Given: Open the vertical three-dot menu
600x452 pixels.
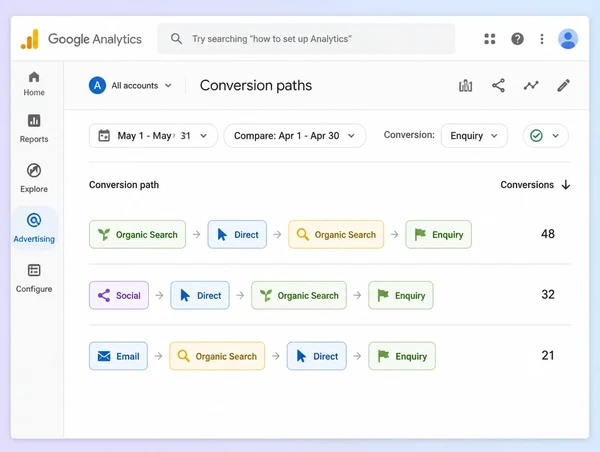Looking at the screenshot, I should coord(541,39).
